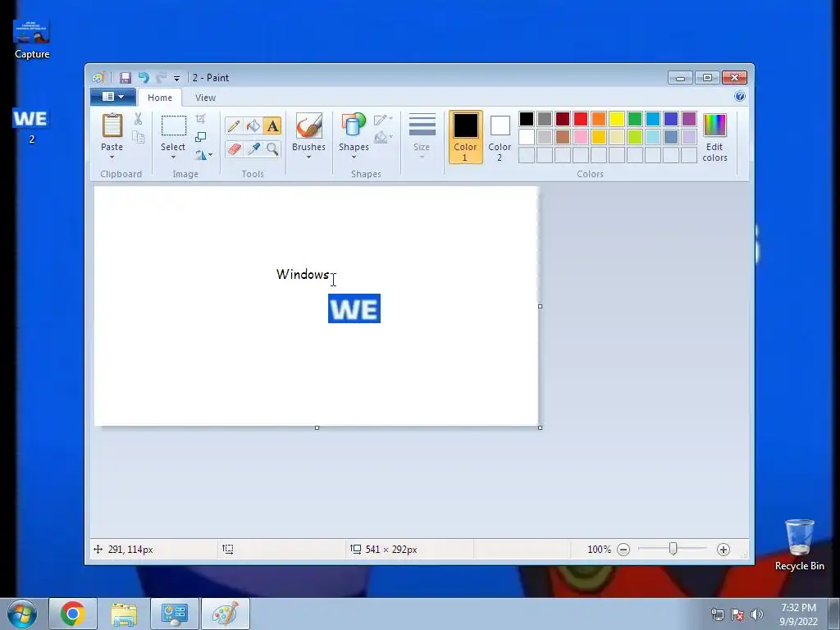Screen dimensions: 840x630
Task: Pick the red color swatch
Action: point(581,119)
